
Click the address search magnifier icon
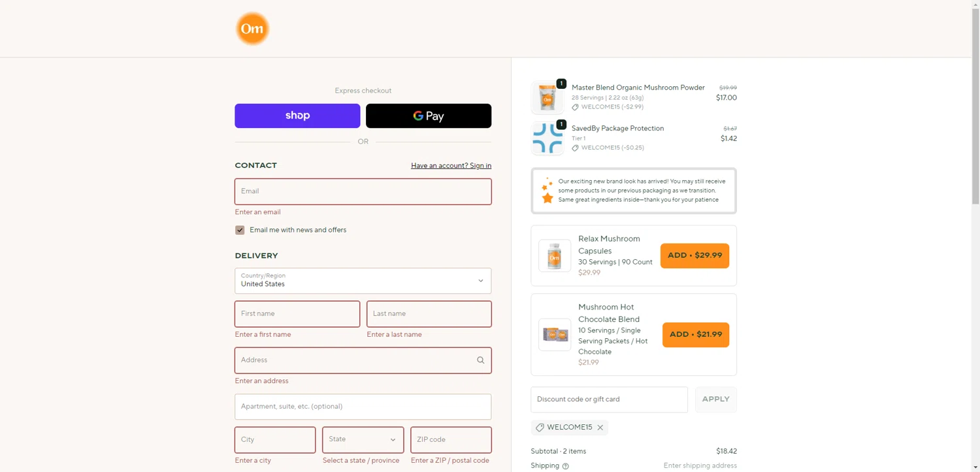pos(481,360)
